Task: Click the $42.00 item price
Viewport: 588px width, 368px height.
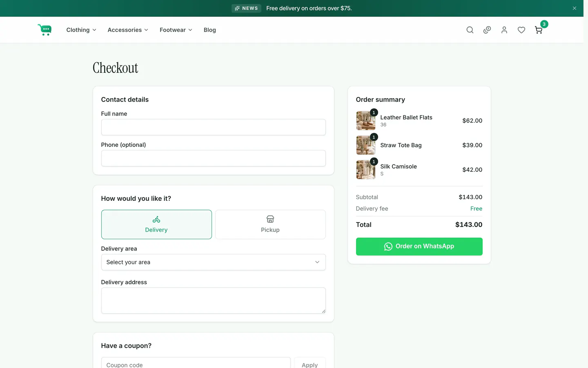Action: [x=472, y=170]
